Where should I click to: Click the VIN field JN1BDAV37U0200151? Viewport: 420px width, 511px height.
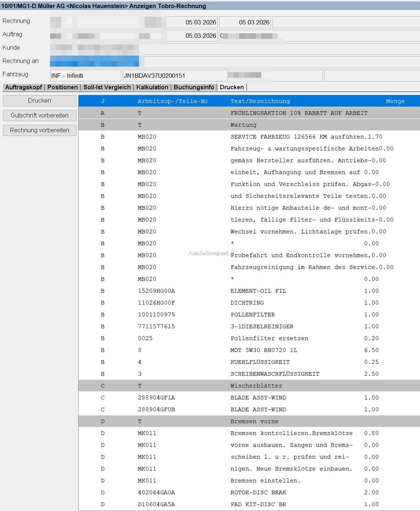click(175, 76)
